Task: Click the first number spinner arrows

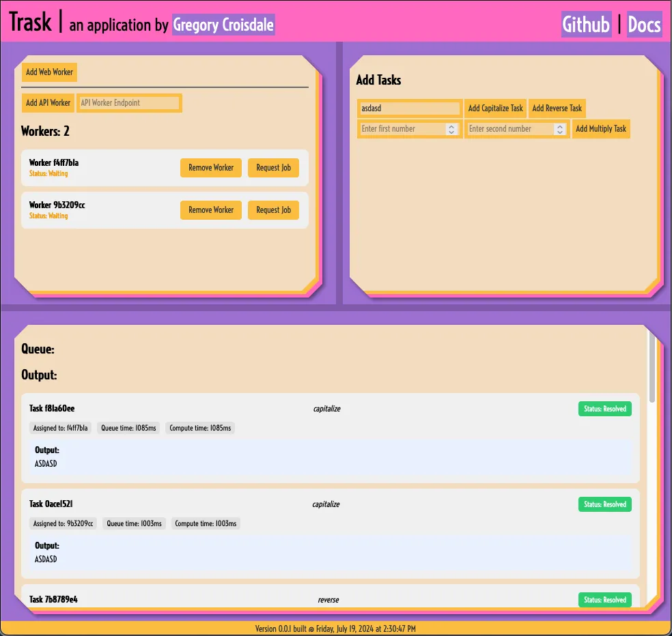Action: click(451, 129)
